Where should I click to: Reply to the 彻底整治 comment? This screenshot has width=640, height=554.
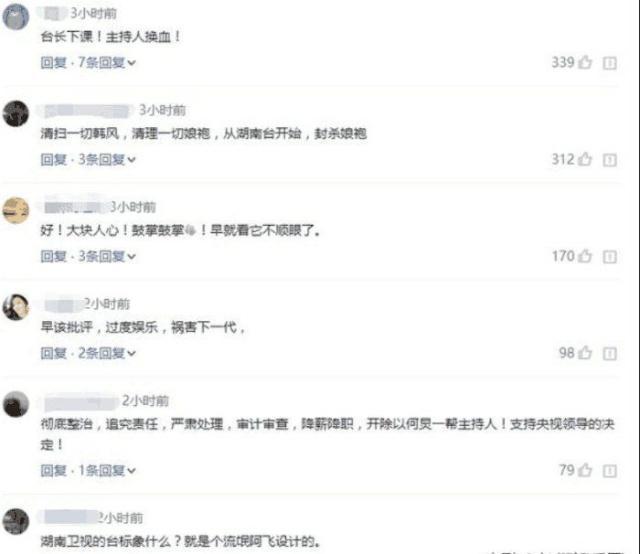(x=53, y=470)
